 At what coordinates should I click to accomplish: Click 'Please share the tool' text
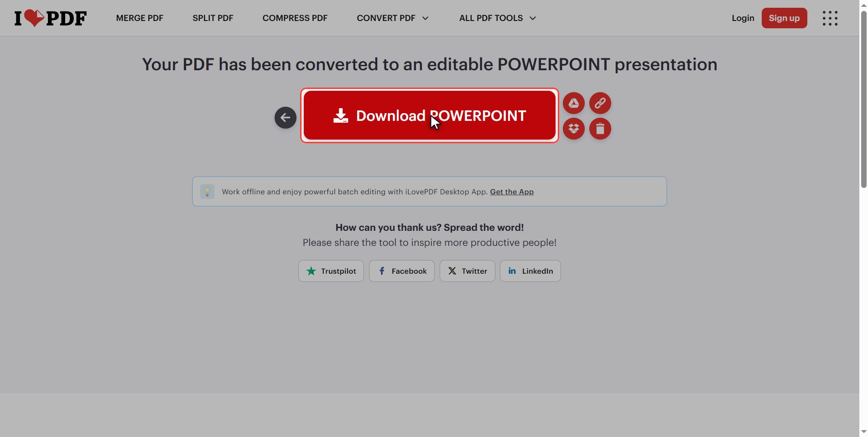pos(430,243)
